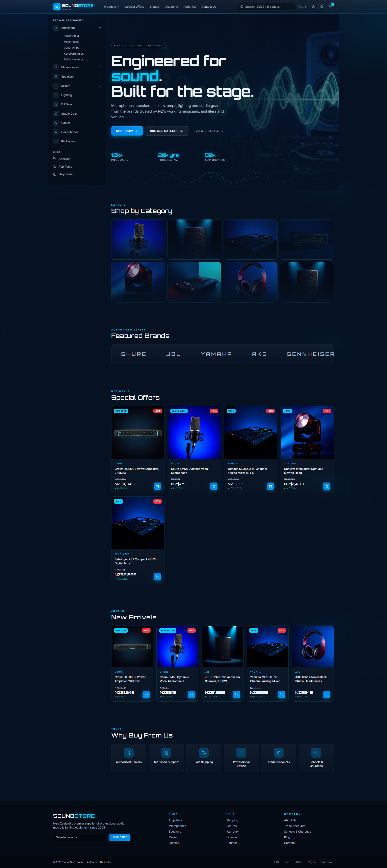Click the DJ Gear disc icon
Viewport: 387px width, 868px height.
click(x=56, y=105)
